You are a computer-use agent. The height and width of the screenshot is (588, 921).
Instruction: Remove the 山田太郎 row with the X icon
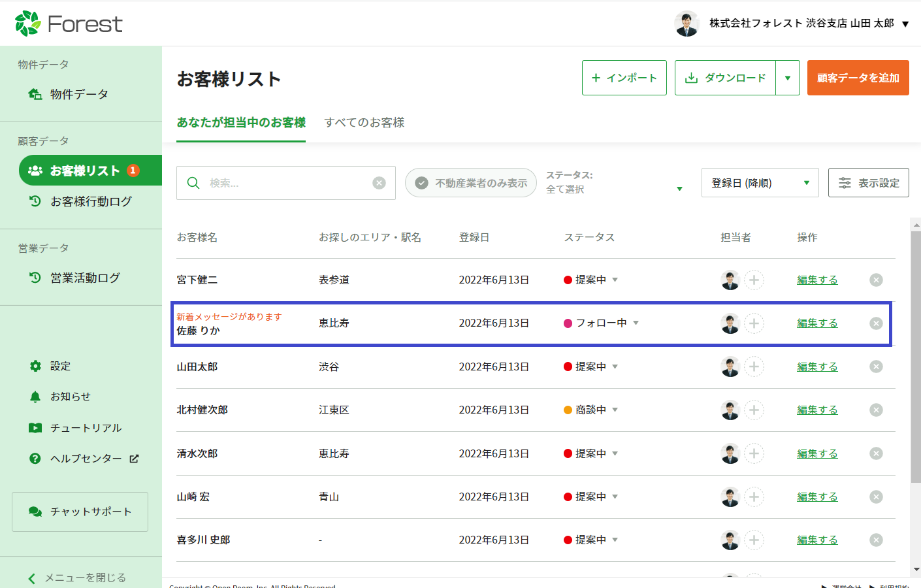[876, 367]
